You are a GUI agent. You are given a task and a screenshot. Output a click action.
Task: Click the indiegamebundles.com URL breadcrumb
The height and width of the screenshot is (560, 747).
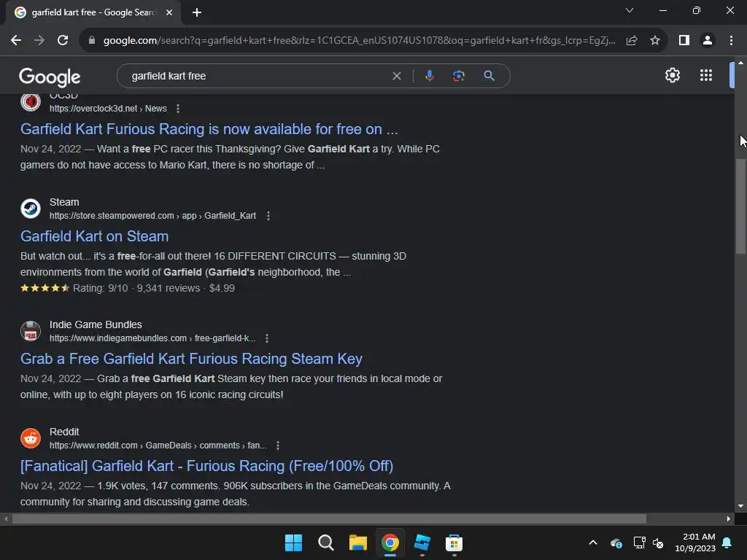pyautogui.click(x=152, y=338)
